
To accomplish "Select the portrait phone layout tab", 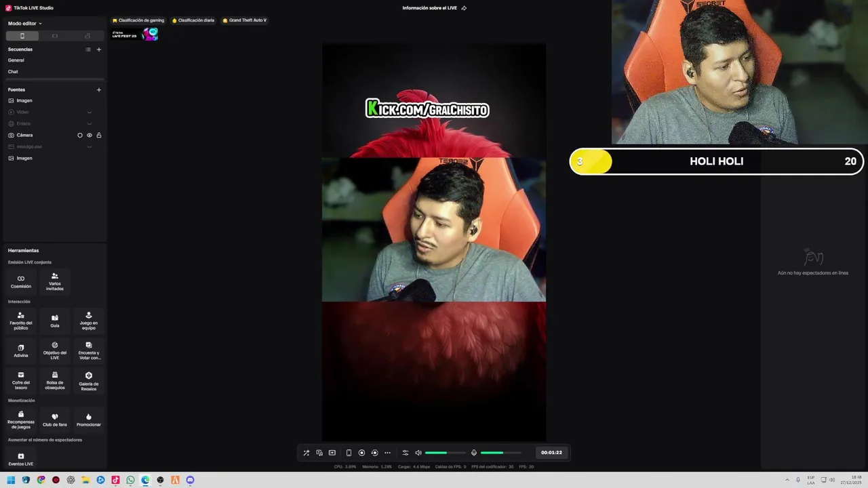I will pyautogui.click(x=22, y=36).
